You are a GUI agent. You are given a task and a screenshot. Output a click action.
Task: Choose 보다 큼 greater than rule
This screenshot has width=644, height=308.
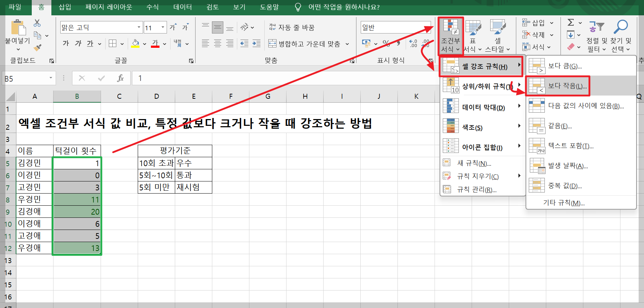(x=581, y=66)
